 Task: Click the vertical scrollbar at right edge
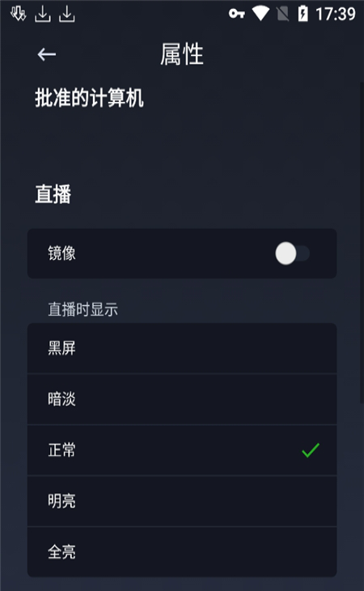[x=362, y=241]
